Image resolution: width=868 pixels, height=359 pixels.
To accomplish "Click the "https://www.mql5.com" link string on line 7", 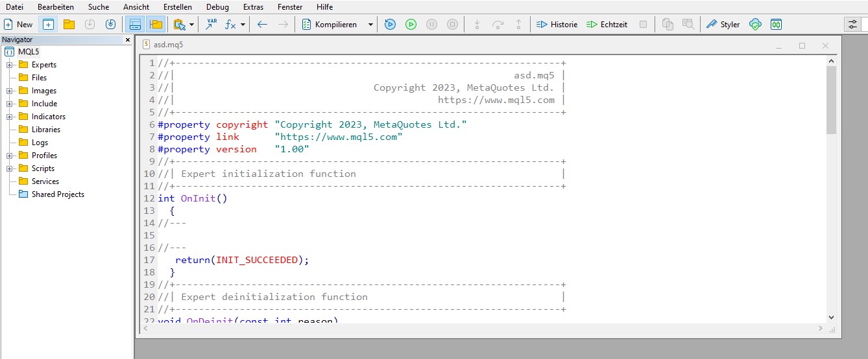I will 339,137.
